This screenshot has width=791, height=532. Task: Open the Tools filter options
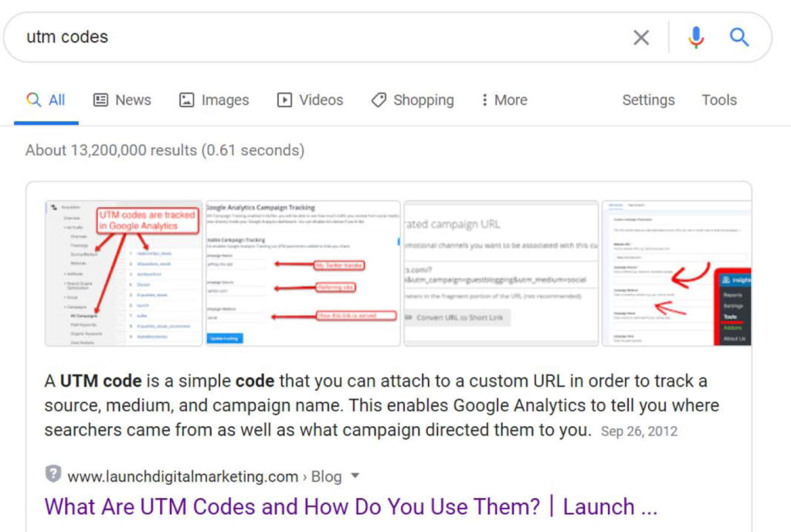[719, 100]
